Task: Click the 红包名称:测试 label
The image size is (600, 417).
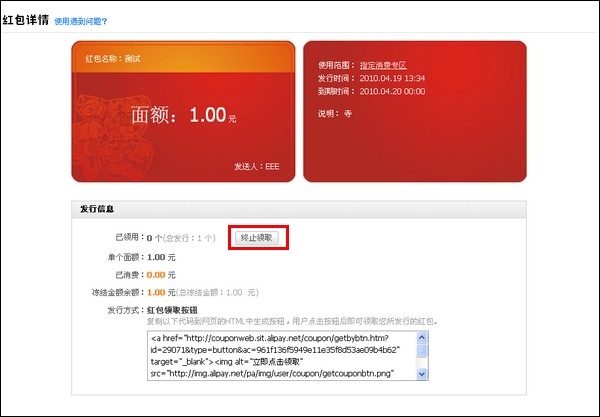Action: point(113,59)
